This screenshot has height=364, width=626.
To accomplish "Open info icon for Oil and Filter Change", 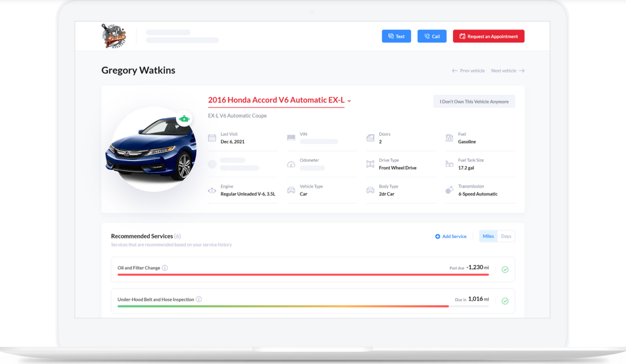I will pyautogui.click(x=165, y=268).
